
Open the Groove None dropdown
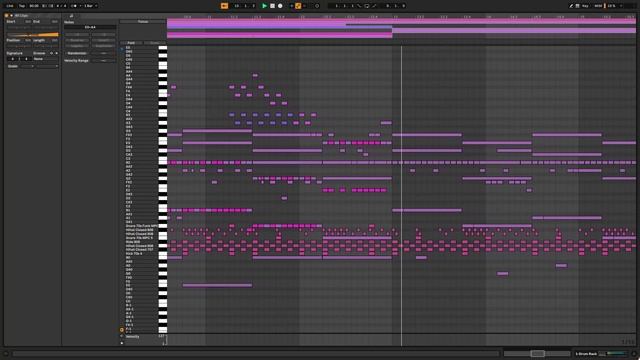click(46, 59)
